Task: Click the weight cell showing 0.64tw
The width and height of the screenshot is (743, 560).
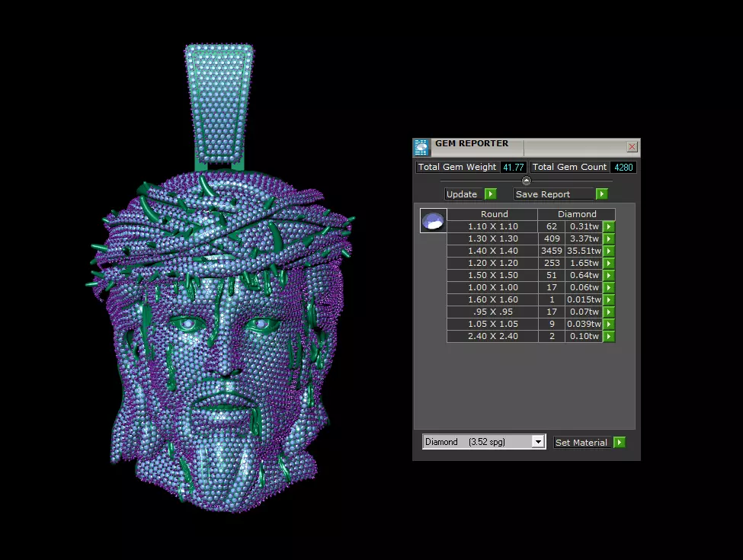Action: pos(584,275)
